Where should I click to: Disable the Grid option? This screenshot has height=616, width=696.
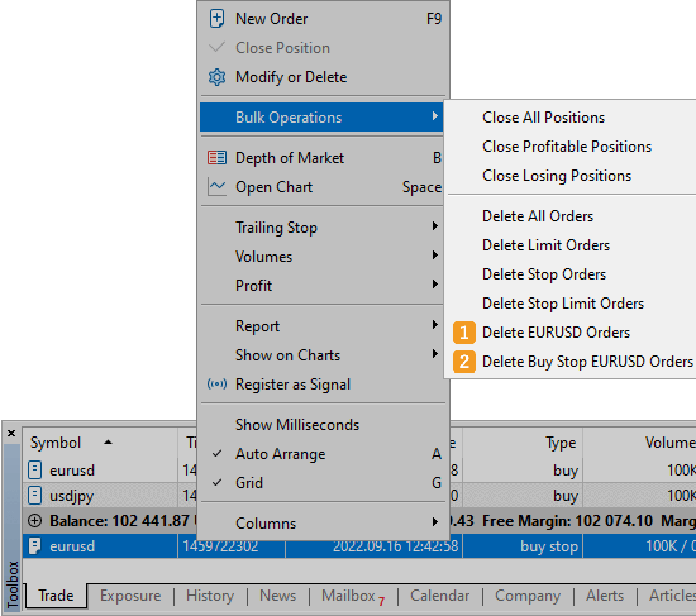[249, 483]
